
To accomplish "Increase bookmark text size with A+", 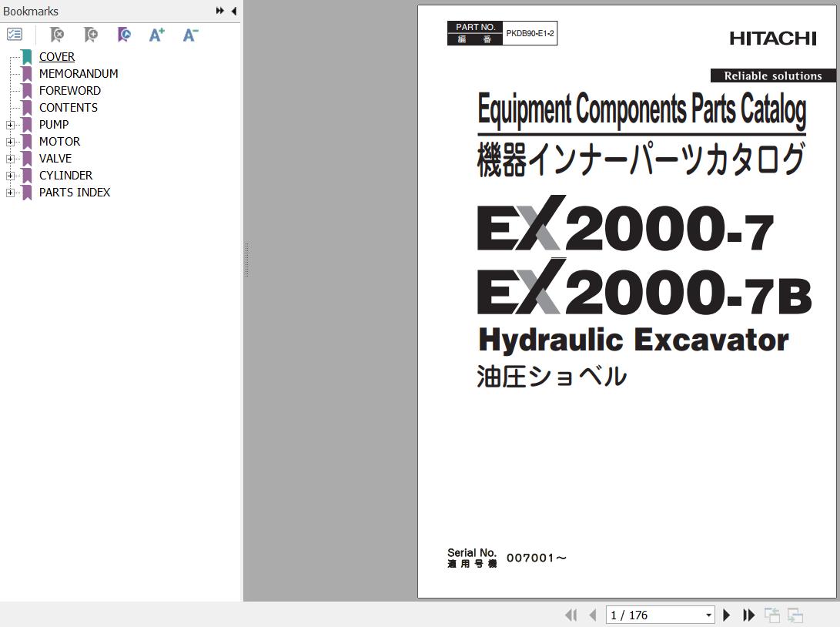I will [156, 35].
